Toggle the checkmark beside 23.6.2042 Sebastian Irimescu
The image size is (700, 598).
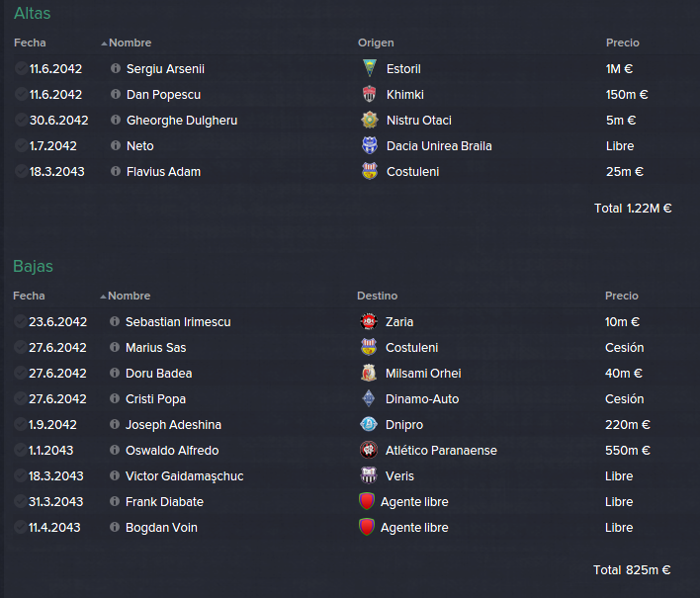tap(20, 321)
